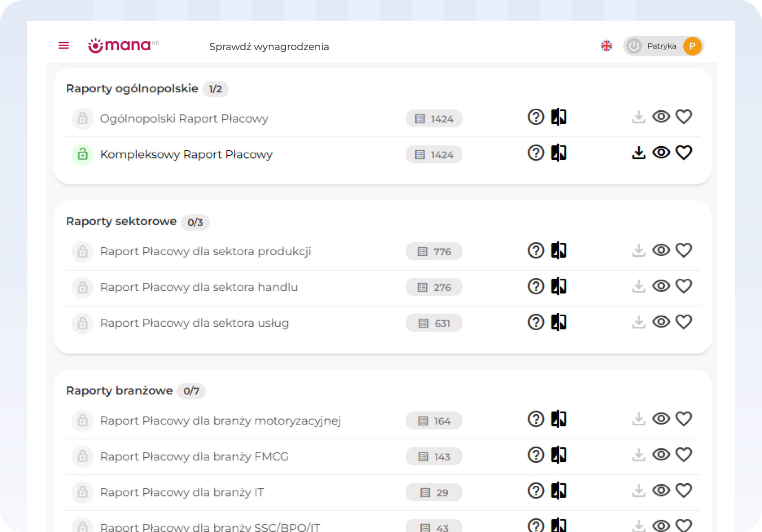Preview the sektora usług report
Screen dimensions: 762x532
coord(661,322)
